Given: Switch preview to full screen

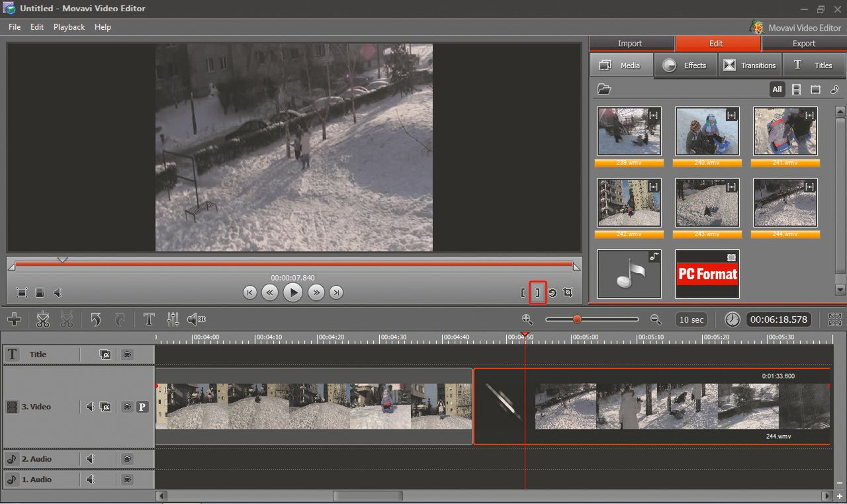Looking at the screenshot, I should [x=22, y=292].
